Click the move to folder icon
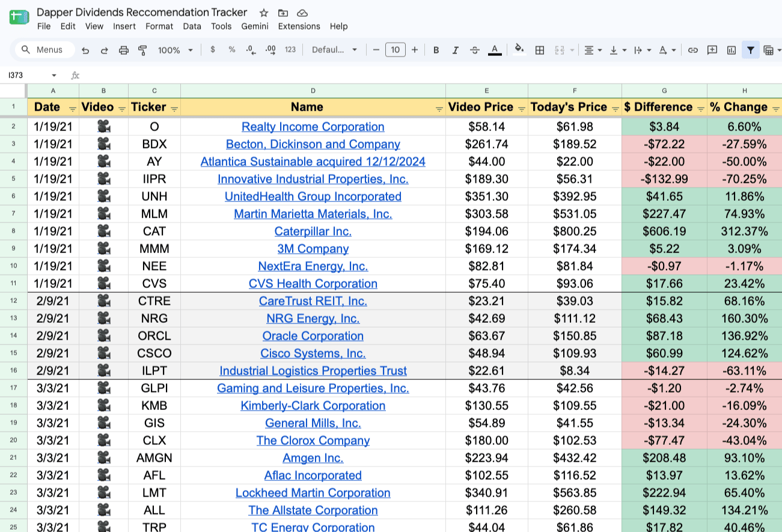782x532 pixels. (283, 13)
